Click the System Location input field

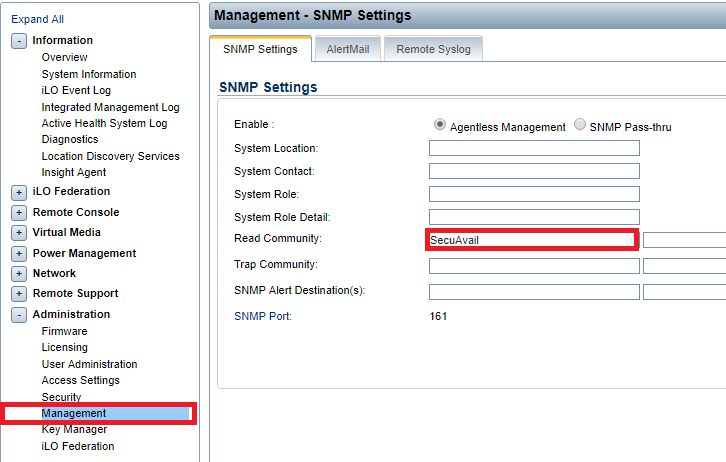click(x=534, y=148)
